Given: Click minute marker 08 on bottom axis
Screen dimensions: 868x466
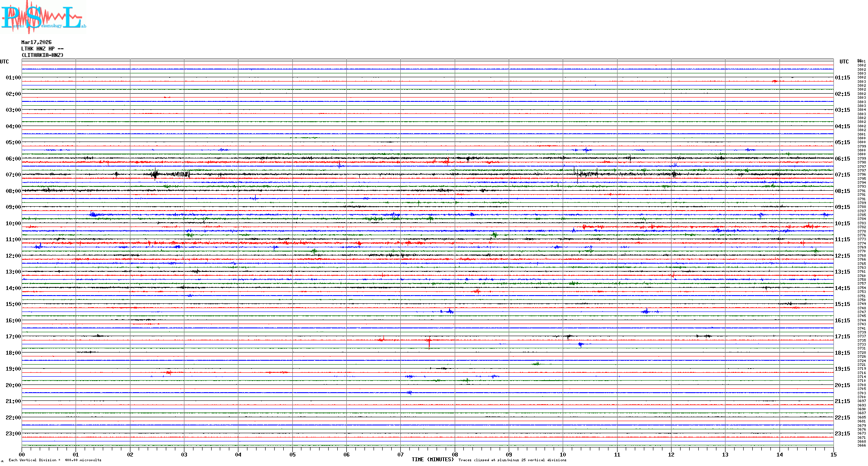Looking at the screenshot, I should [x=455, y=454].
